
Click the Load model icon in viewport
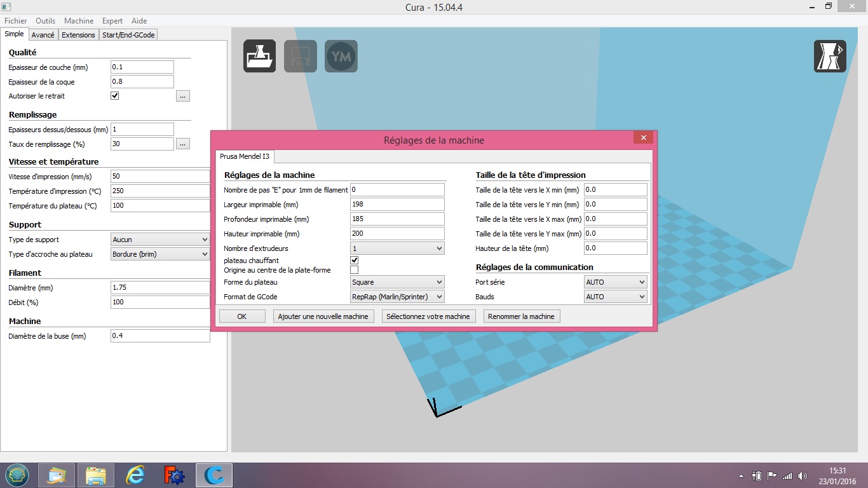(x=260, y=56)
